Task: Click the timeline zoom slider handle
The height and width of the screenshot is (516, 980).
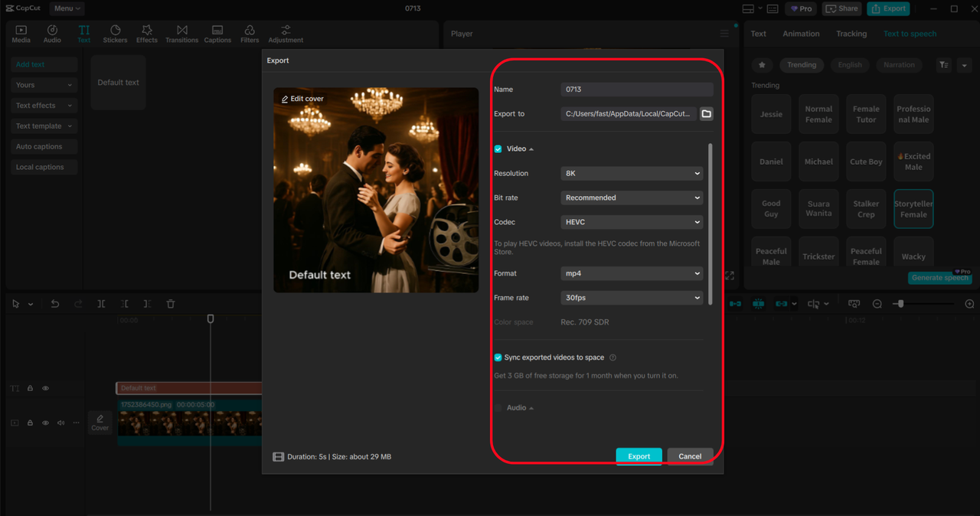Action: point(901,304)
